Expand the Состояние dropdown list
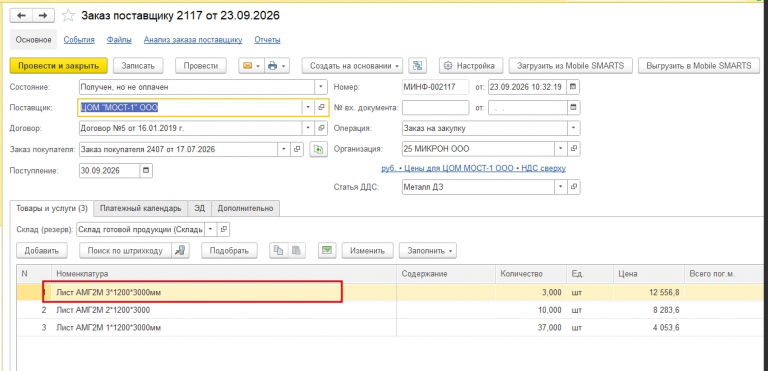 click(x=321, y=87)
